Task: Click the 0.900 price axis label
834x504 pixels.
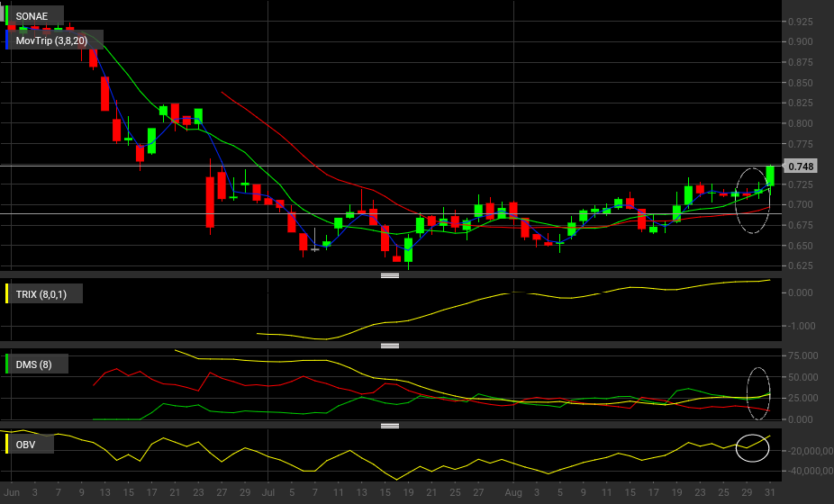Action: [x=801, y=41]
